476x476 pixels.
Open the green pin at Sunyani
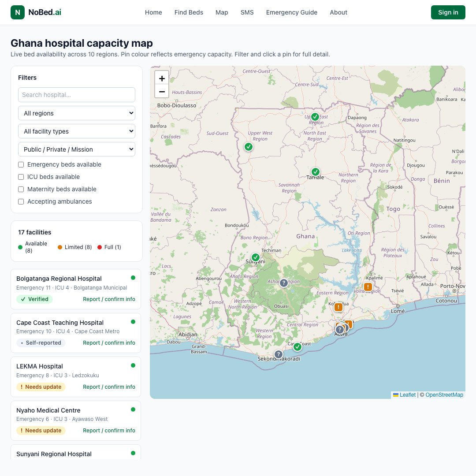click(x=256, y=257)
